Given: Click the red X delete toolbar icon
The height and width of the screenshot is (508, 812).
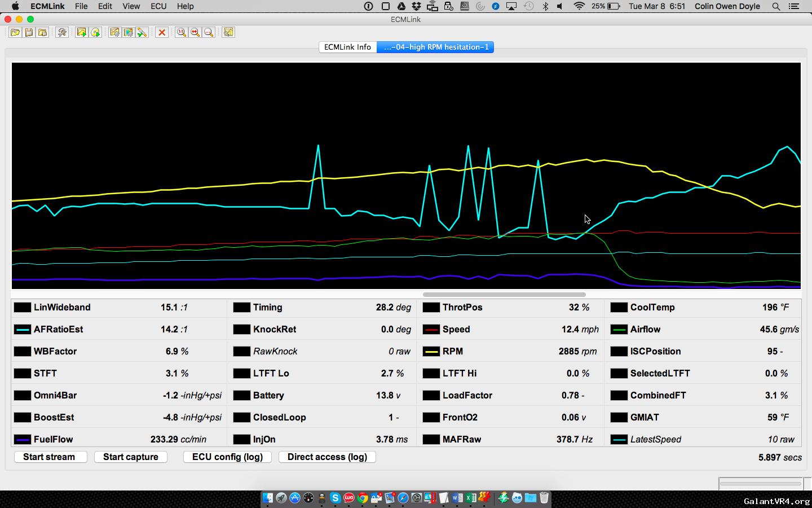Looking at the screenshot, I should coord(162,32).
